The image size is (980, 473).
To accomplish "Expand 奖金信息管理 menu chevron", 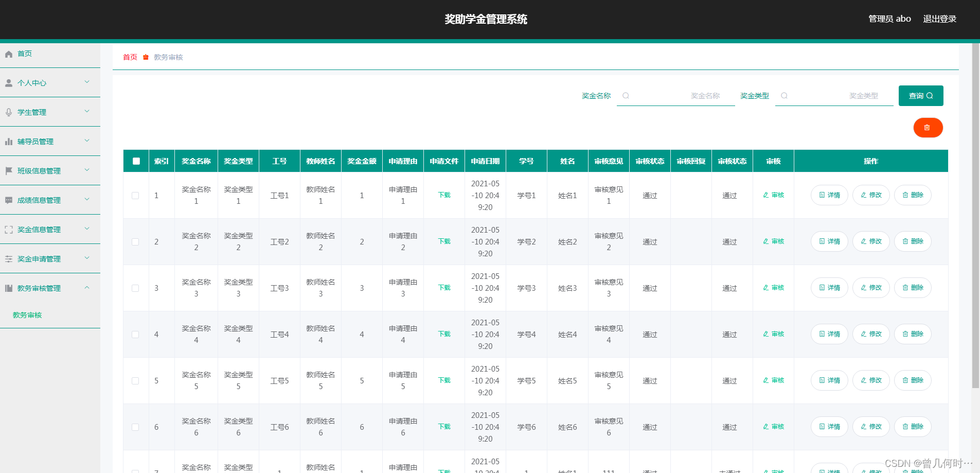I will 87,229.
